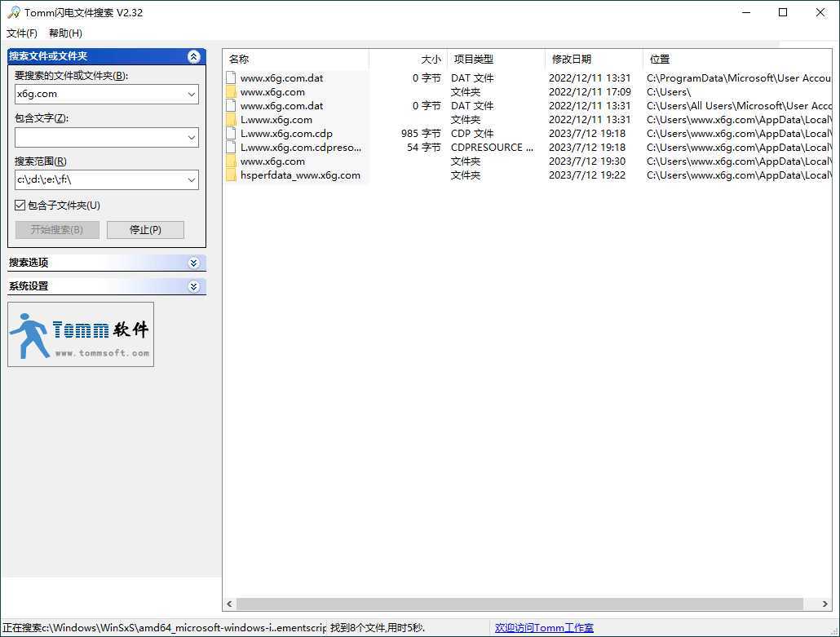Click the DAT file icon beside www.x6g.com.dat
This screenshot has width=840, height=637.
[x=231, y=77]
